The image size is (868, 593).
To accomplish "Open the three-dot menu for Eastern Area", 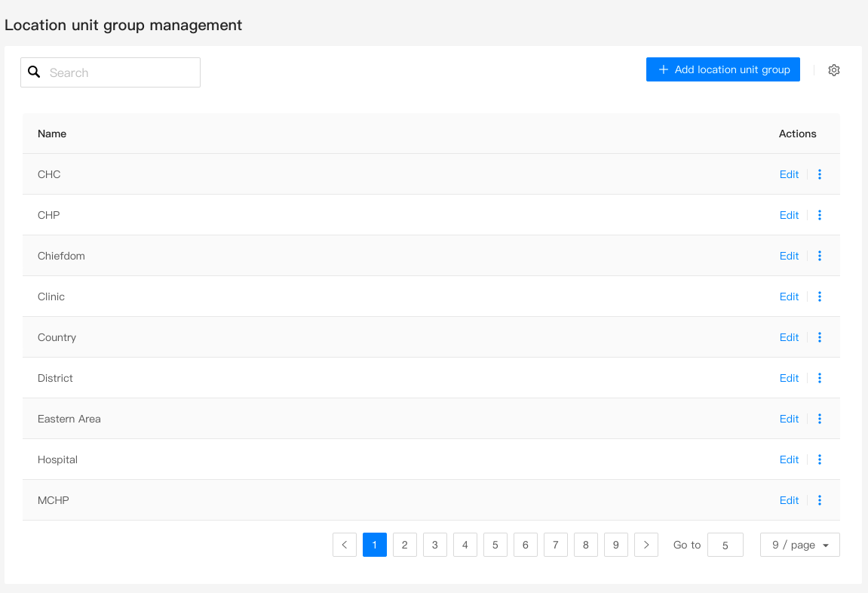I will pos(820,419).
